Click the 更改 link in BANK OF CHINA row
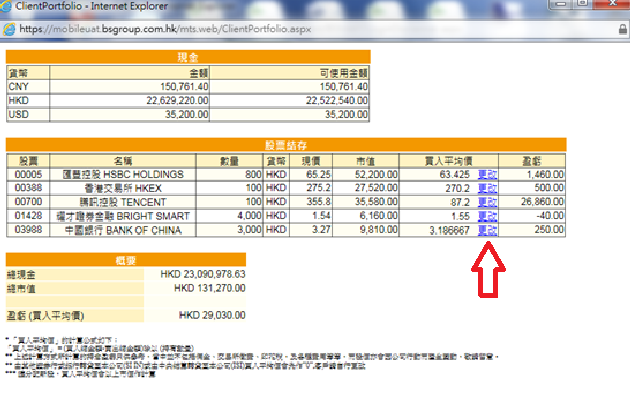630x404 pixels. (x=487, y=230)
